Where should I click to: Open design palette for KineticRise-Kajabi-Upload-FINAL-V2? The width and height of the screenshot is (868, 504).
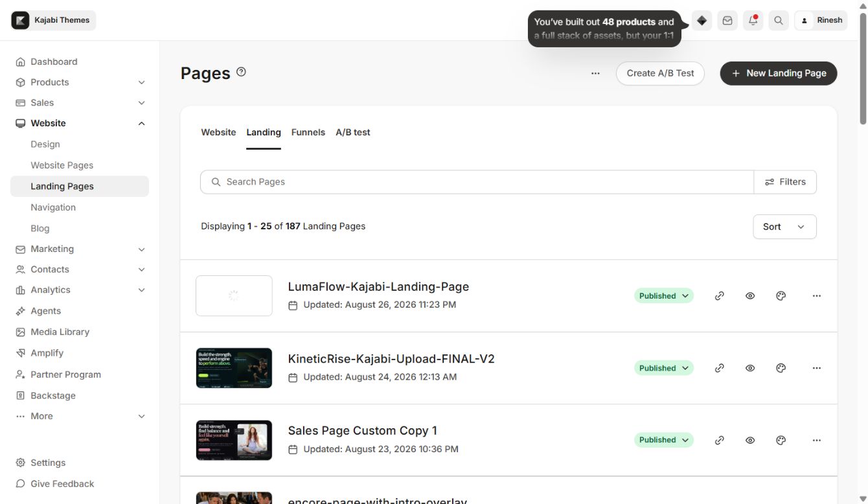781,368
